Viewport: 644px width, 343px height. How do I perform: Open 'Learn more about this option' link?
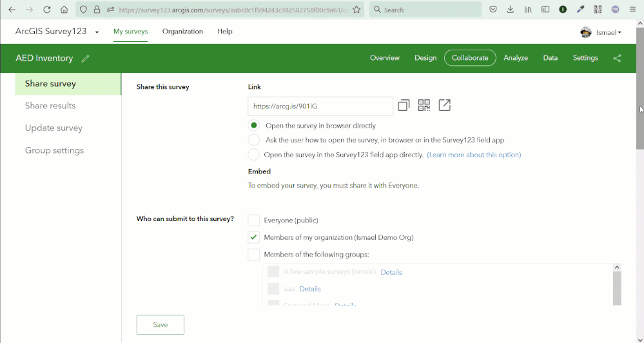[474, 155]
